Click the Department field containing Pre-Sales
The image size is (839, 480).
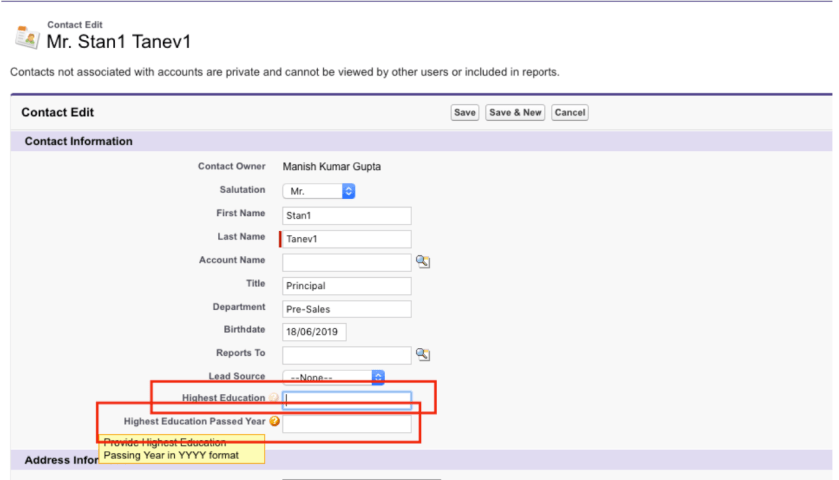[346, 309]
